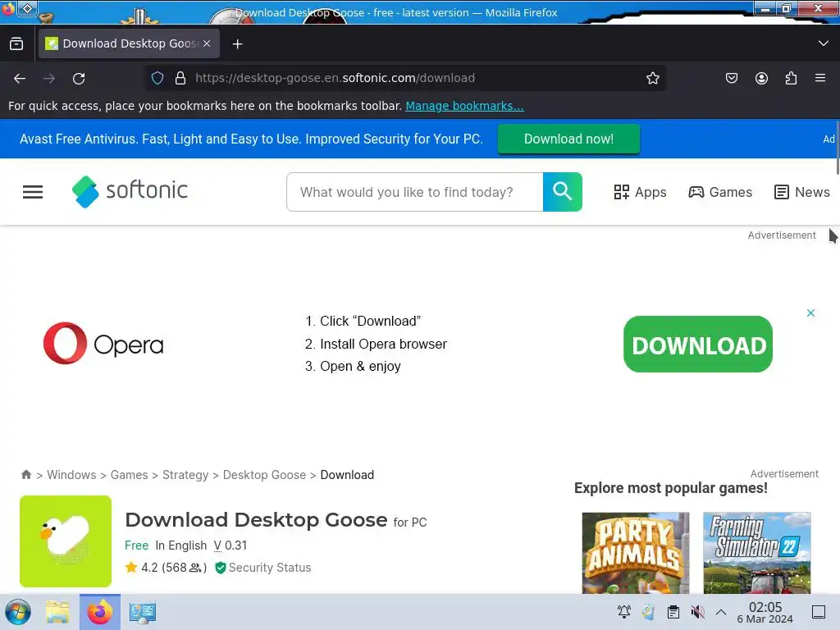The image size is (840, 630).
Task: Switch to Firefox taskbar icon
Action: [x=100, y=612]
